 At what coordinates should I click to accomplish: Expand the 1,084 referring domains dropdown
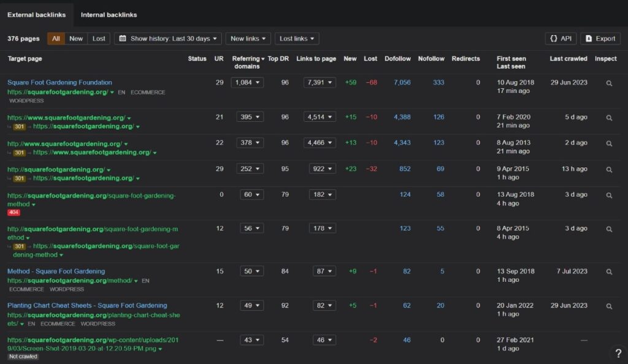(247, 82)
